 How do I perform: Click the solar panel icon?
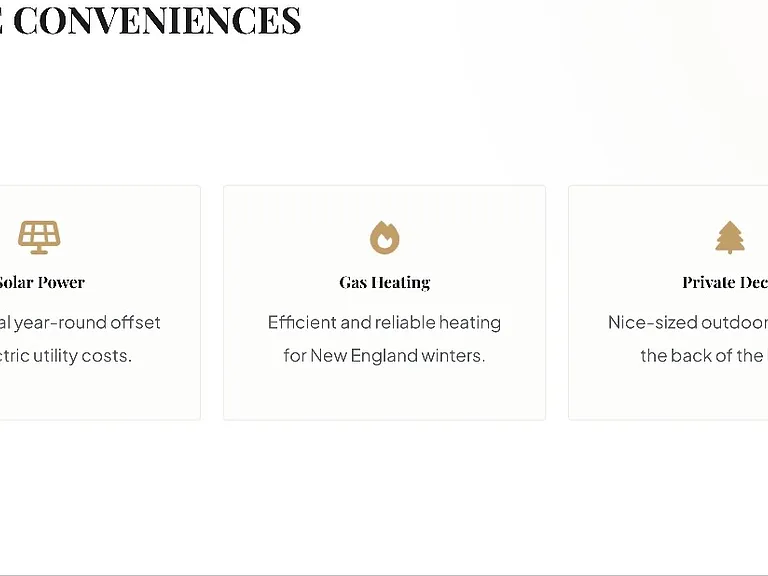39,238
